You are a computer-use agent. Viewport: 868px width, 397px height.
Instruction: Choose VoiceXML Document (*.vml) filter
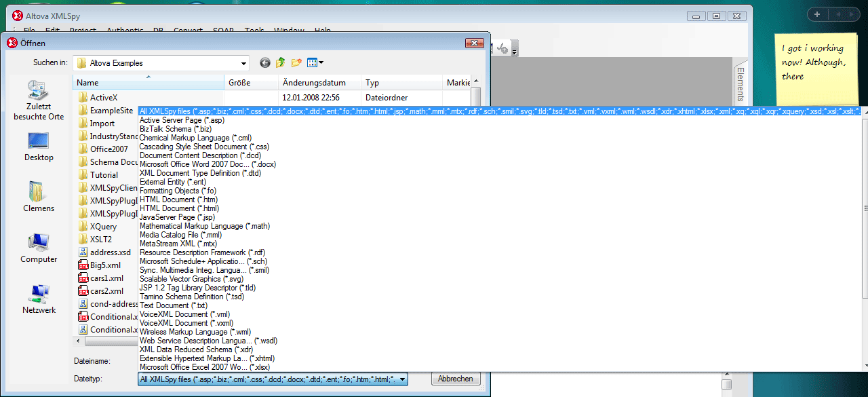pos(184,314)
